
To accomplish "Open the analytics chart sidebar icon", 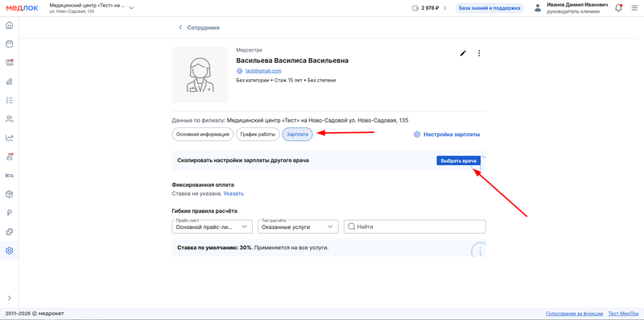I will [x=9, y=138].
